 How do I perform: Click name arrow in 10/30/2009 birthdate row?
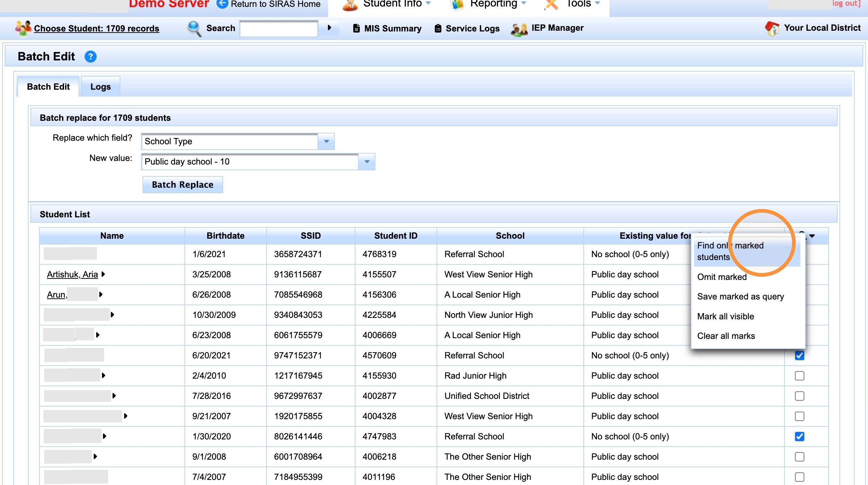112,315
